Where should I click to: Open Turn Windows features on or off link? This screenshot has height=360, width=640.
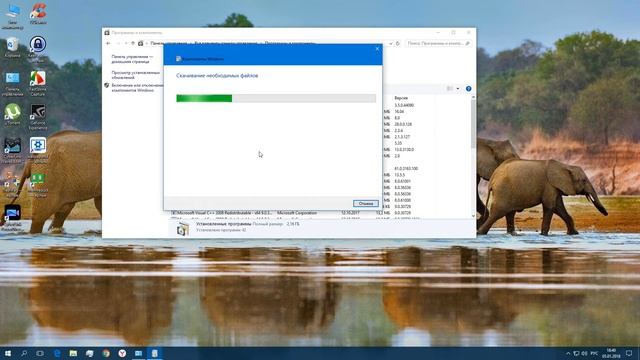(x=137, y=88)
